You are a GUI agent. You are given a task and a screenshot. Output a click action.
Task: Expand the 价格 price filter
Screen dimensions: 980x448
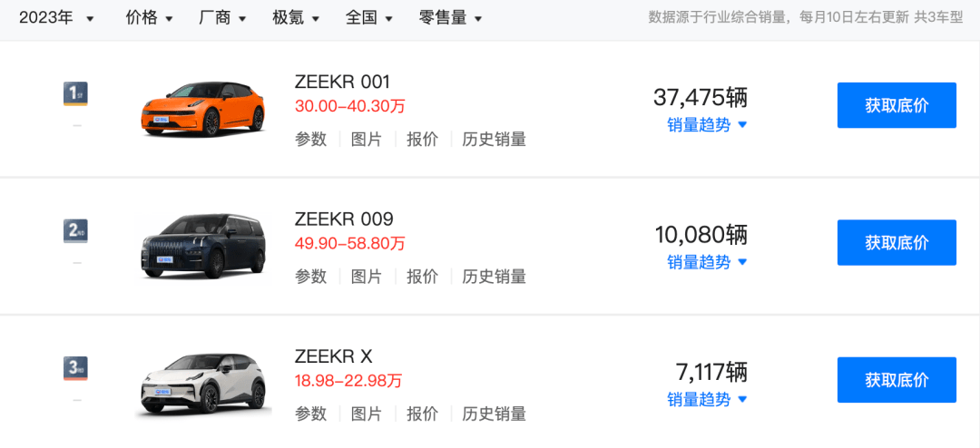click(149, 17)
